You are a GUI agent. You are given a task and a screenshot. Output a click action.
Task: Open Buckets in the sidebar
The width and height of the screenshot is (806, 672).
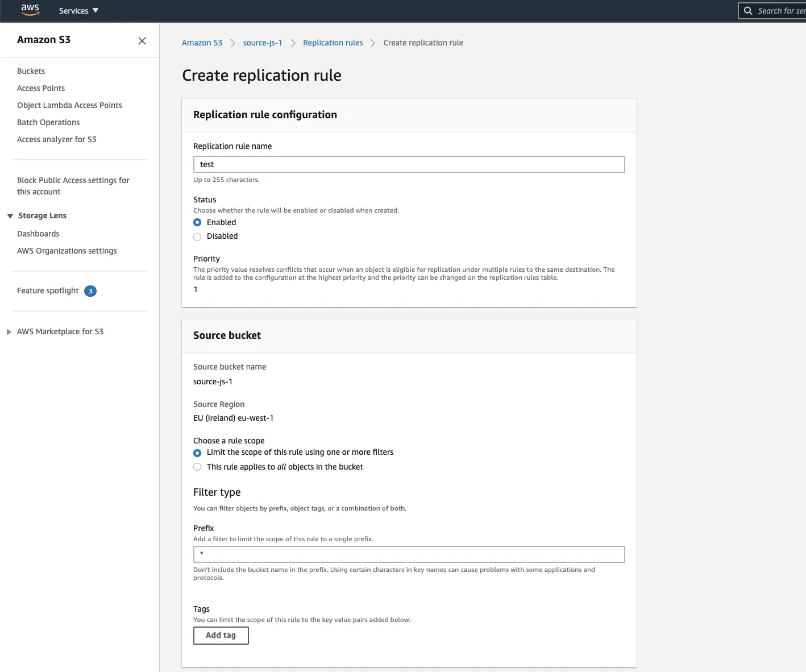point(31,71)
